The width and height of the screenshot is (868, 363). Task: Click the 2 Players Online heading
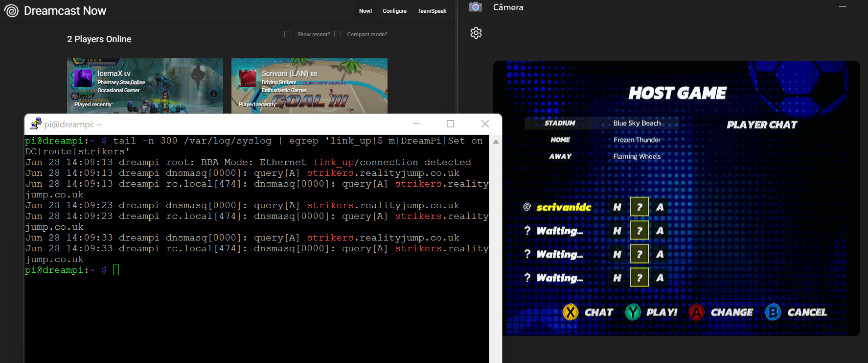point(99,39)
